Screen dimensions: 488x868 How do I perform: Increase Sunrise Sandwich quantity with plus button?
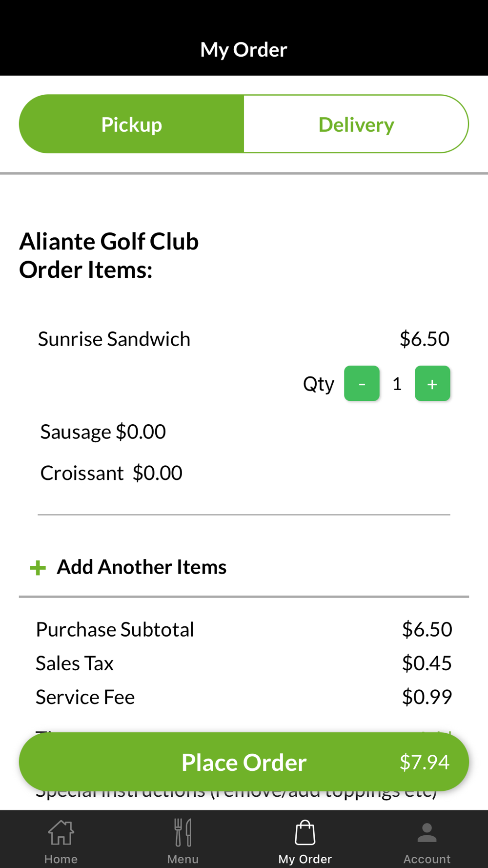coord(432,384)
